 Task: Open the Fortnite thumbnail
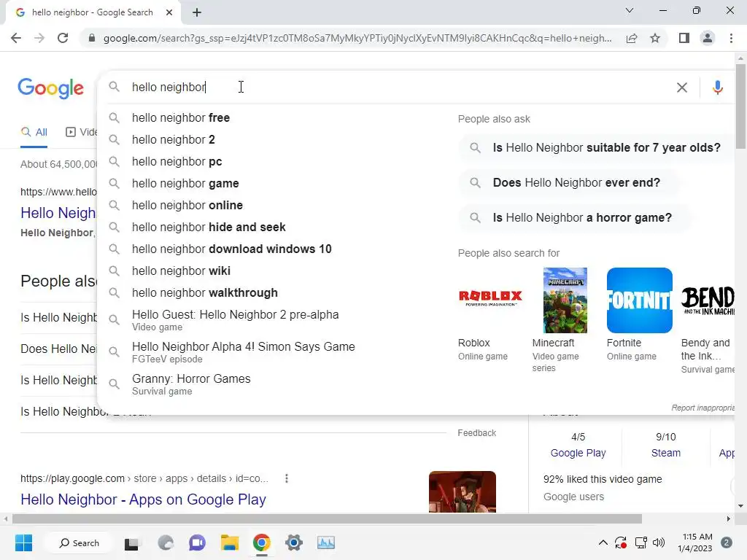pyautogui.click(x=639, y=300)
